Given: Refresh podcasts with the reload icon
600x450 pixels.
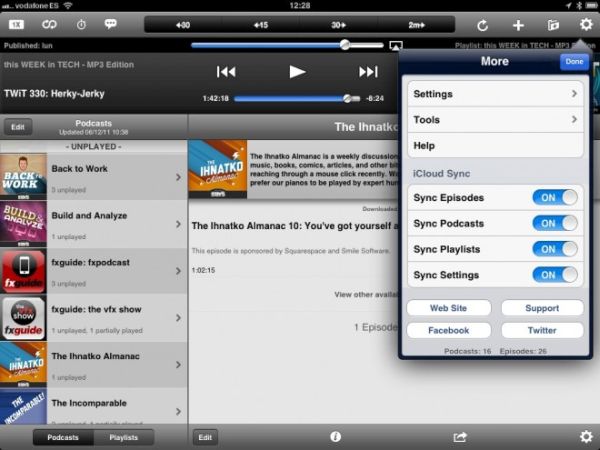Looking at the screenshot, I should pos(483,25).
